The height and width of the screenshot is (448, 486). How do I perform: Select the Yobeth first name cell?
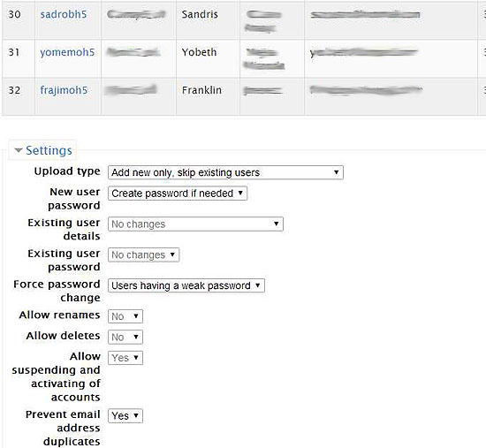208,58
